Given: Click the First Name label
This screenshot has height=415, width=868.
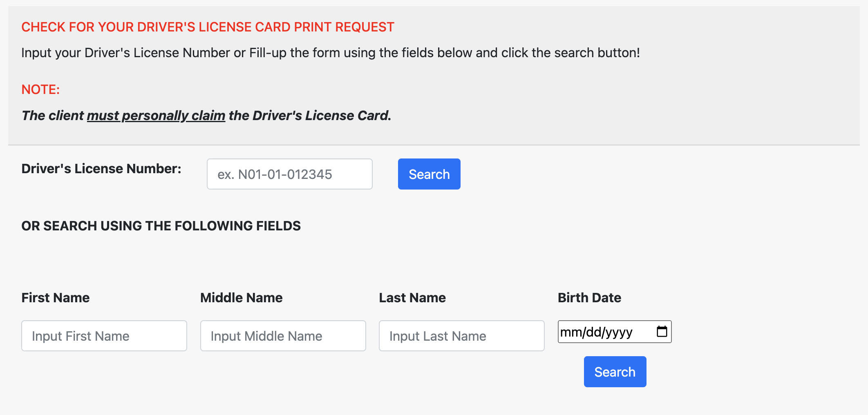Looking at the screenshot, I should (56, 298).
